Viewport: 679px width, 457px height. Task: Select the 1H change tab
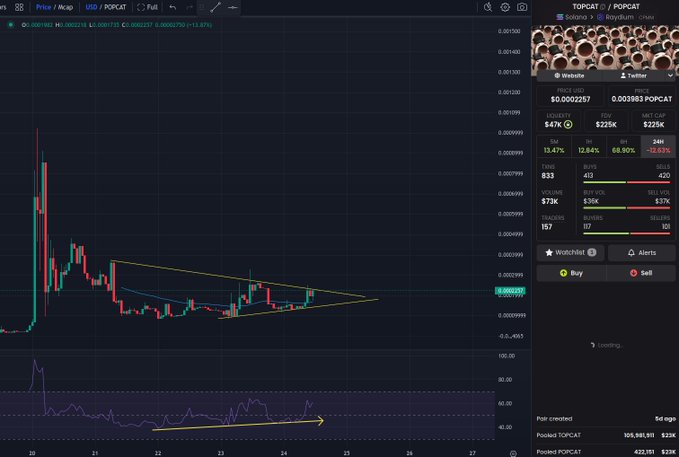tap(588, 146)
